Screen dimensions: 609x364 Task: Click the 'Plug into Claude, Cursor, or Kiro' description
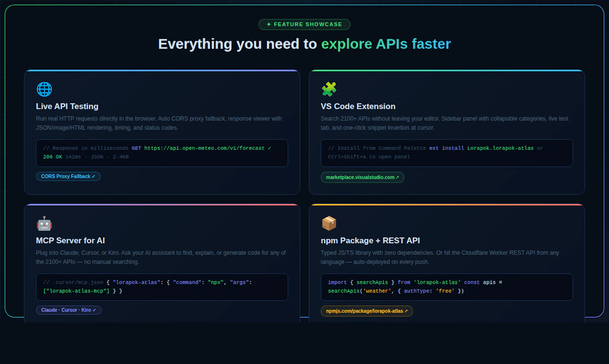(x=161, y=258)
